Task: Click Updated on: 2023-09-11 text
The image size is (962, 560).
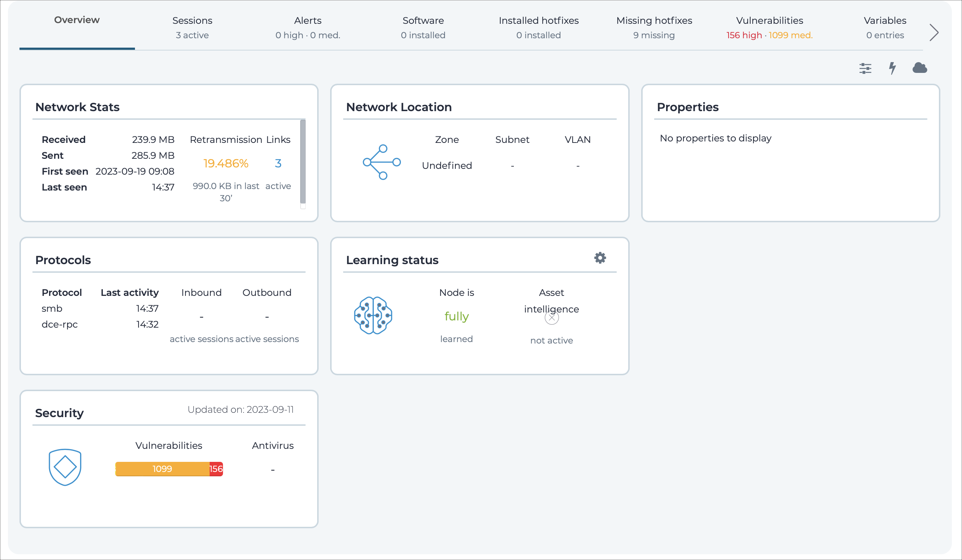Action: 240,410
